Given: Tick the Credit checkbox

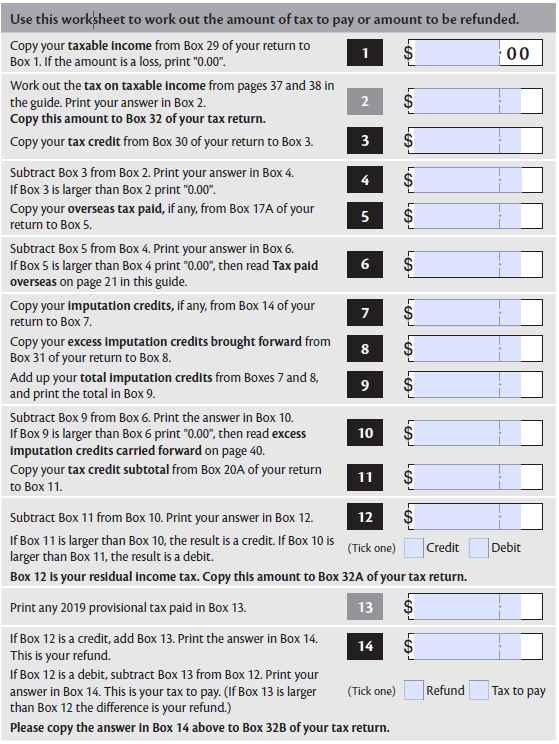Looking at the screenshot, I should point(413,548).
